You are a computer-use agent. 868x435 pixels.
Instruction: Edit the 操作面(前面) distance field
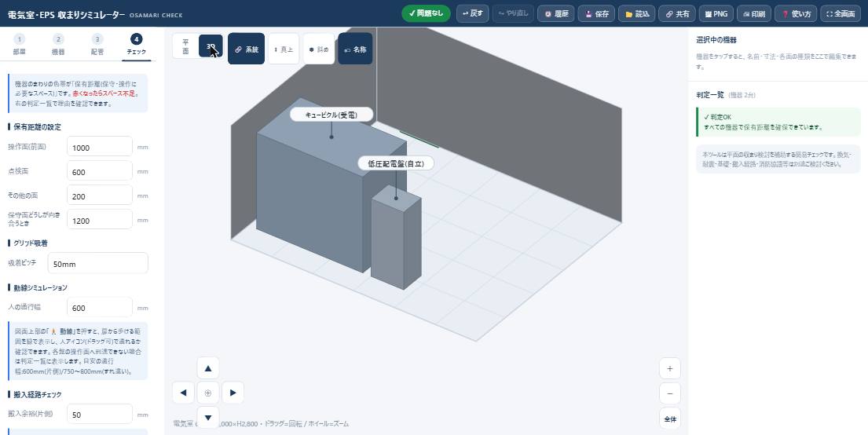click(x=100, y=147)
